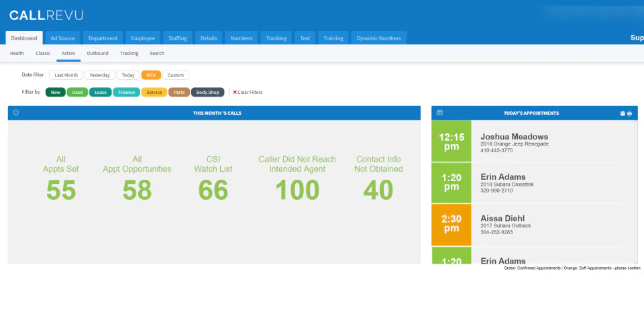Viewport: 644px width, 326px height.
Task: Select the Classic sub-tab
Action: coord(43,54)
